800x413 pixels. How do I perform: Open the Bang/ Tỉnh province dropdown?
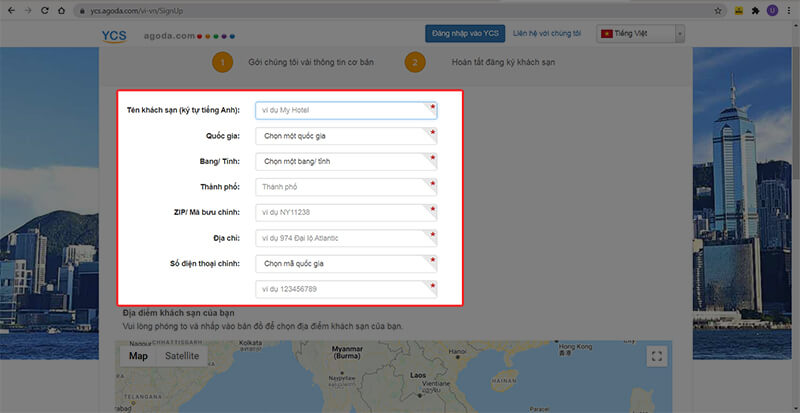pos(345,161)
